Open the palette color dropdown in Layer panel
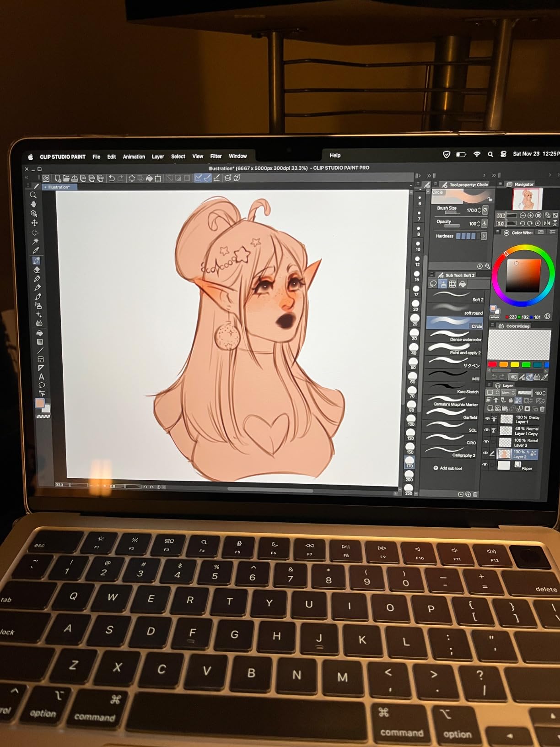The image size is (560, 747). (x=492, y=393)
